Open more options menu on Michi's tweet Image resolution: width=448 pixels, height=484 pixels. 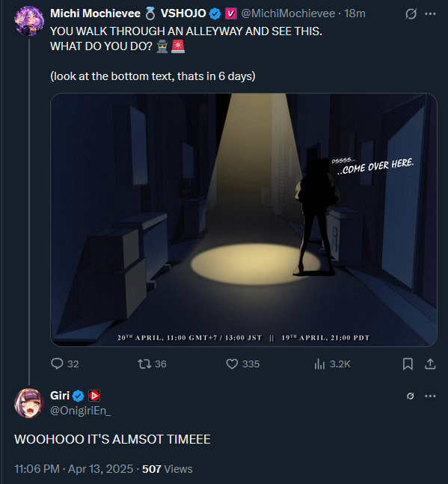[430, 13]
